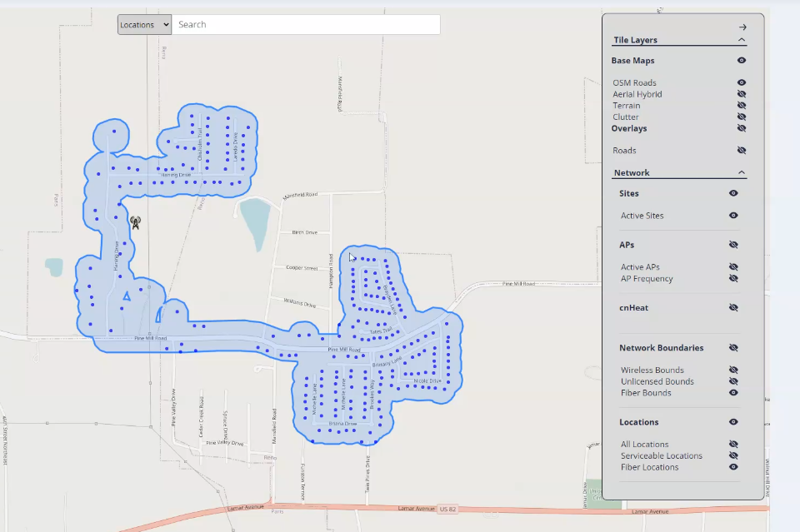Click the Williams Drive map label
This screenshot has width=800, height=532.
[x=300, y=303]
